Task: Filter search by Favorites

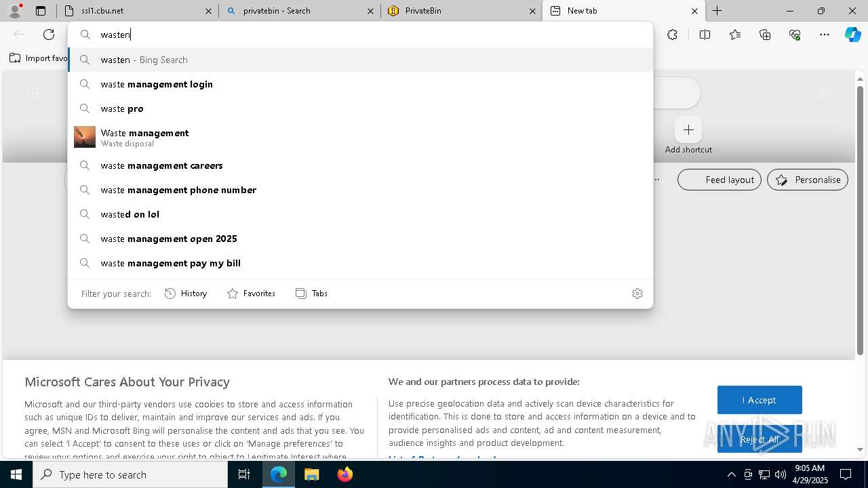Action: (251, 293)
